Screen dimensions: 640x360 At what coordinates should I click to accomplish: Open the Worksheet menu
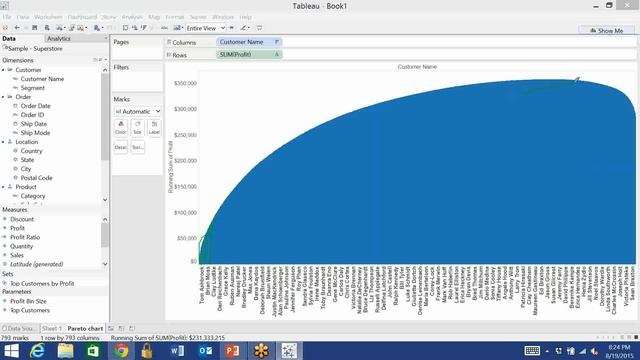[x=48, y=17]
